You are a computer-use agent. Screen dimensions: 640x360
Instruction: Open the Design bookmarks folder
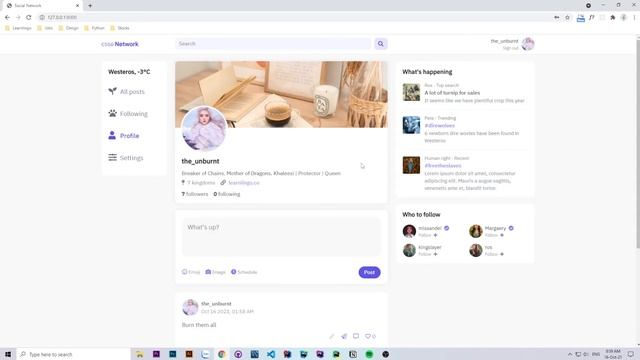[x=68, y=28]
